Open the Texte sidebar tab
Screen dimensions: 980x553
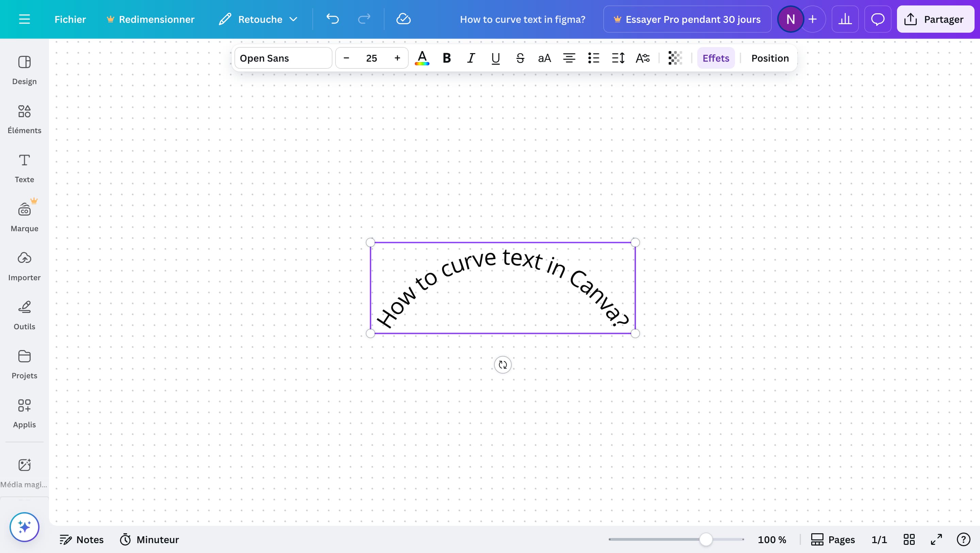(24, 169)
